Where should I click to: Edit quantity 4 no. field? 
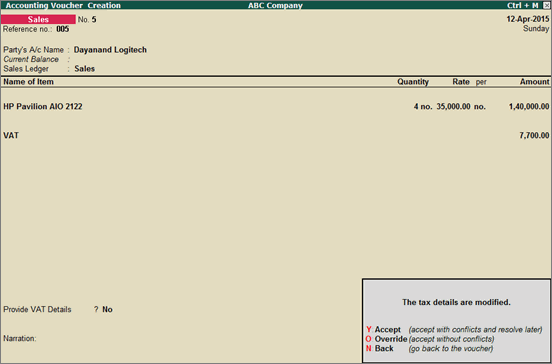click(x=423, y=106)
